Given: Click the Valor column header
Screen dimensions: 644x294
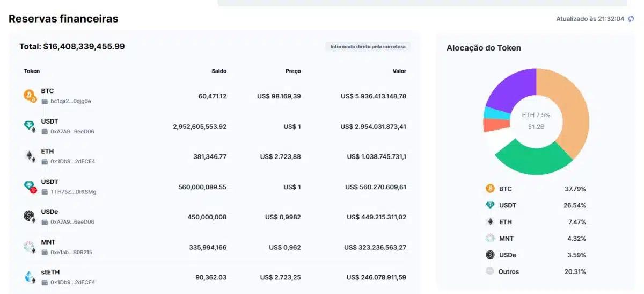Looking at the screenshot, I should pyautogui.click(x=399, y=71).
